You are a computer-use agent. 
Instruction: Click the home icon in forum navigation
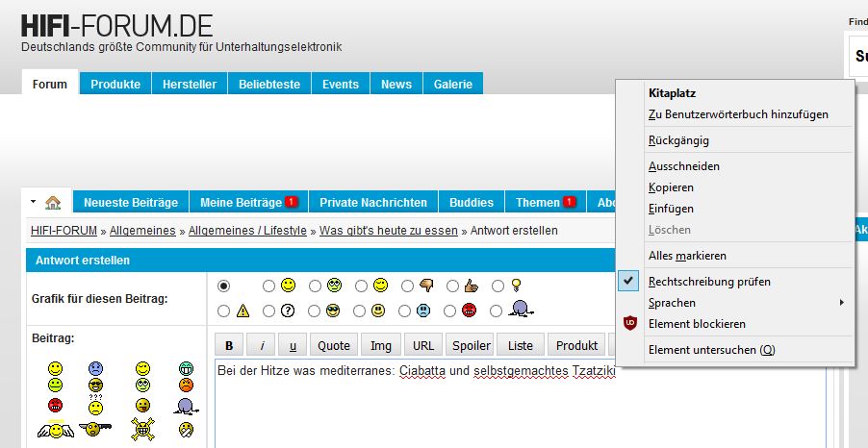53,203
